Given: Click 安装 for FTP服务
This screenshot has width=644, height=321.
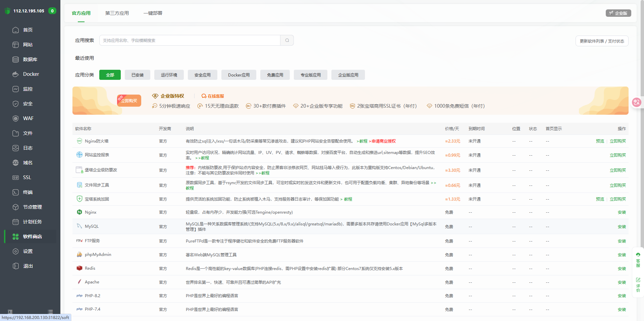Looking at the screenshot, I should click(x=622, y=241).
